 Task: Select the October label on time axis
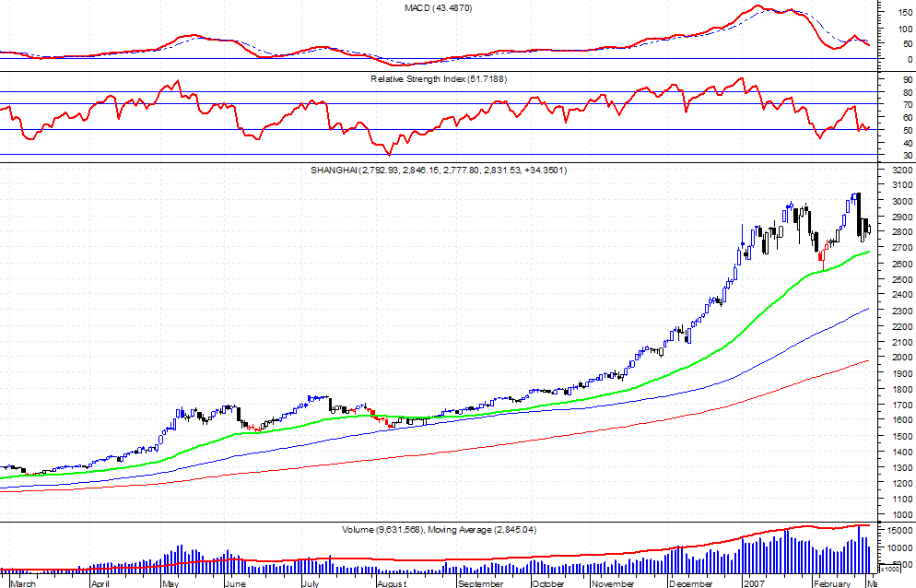click(548, 583)
